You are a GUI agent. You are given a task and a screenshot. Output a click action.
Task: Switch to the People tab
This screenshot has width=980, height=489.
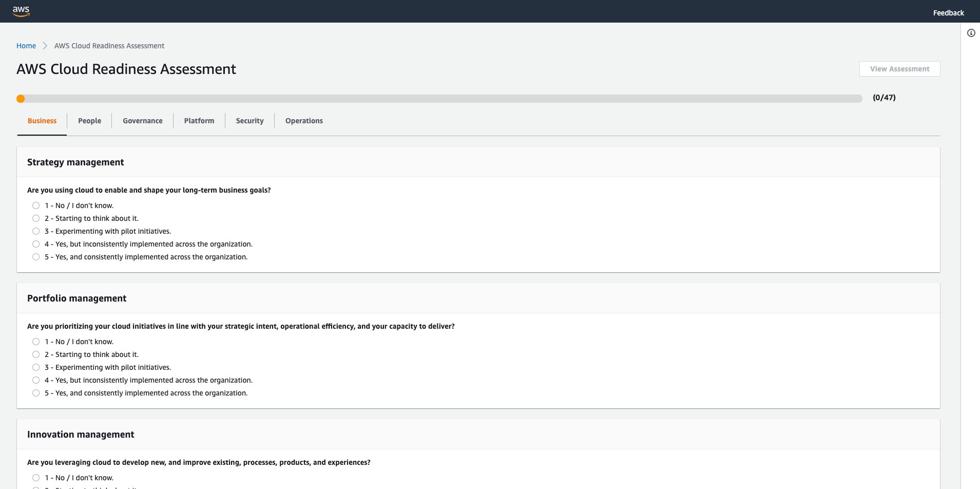(x=89, y=121)
